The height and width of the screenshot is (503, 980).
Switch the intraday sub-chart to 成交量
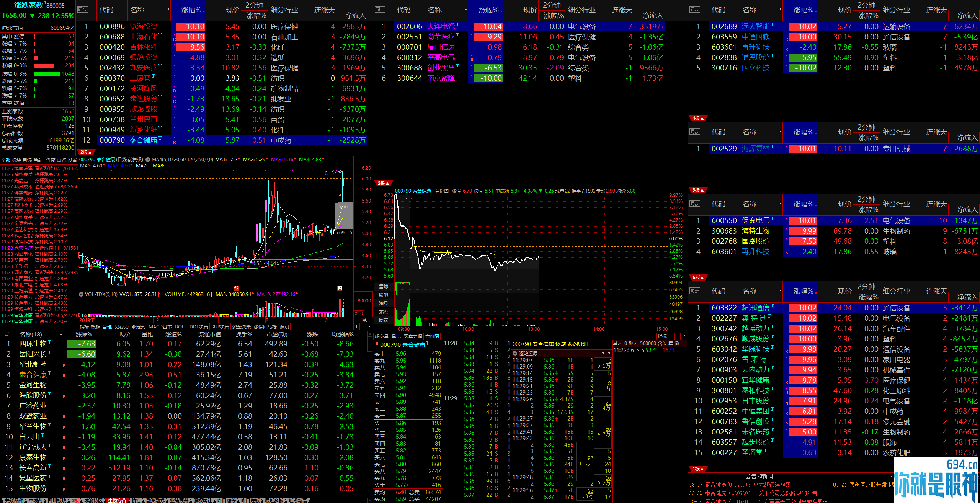coord(381,336)
